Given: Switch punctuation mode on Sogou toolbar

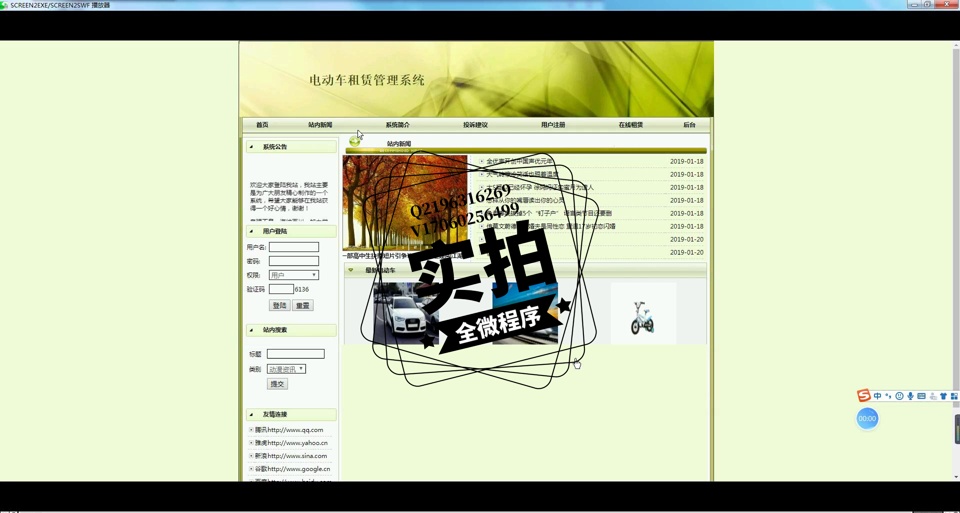Looking at the screenshot, I should (x=888, y=396).
